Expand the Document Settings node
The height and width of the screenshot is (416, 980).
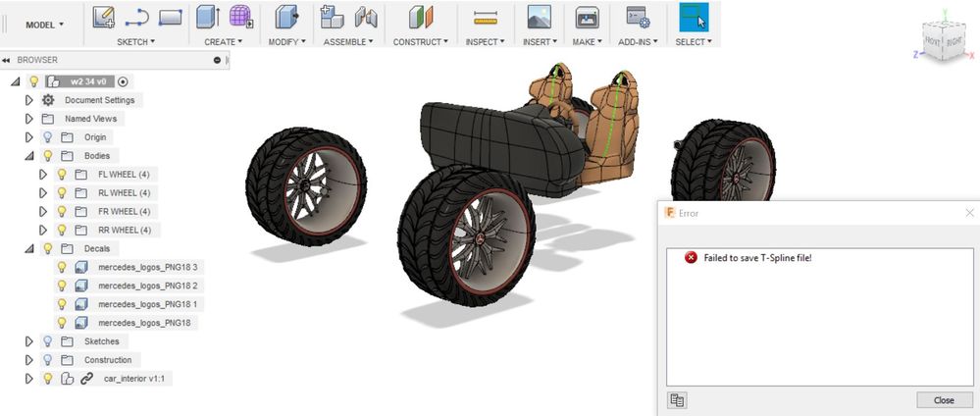pyautogui.click(x=28, y=100)
